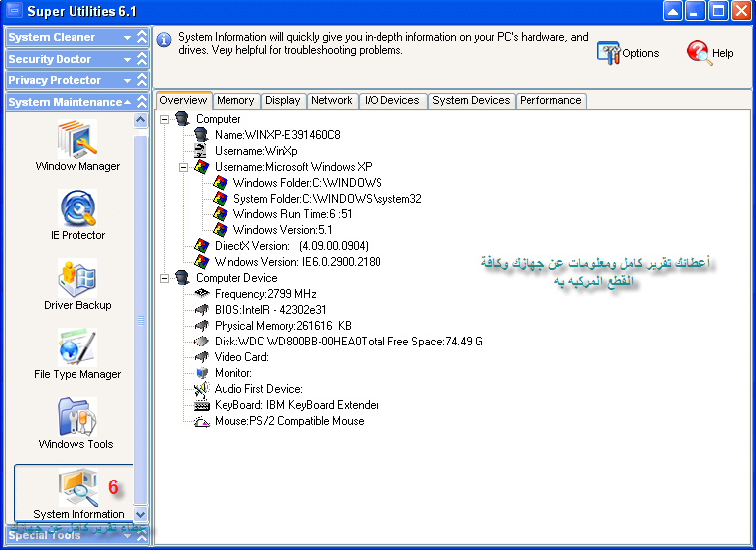Click the chip icon beside BIOS entry
Screen dimensions: 756x550
201,310
